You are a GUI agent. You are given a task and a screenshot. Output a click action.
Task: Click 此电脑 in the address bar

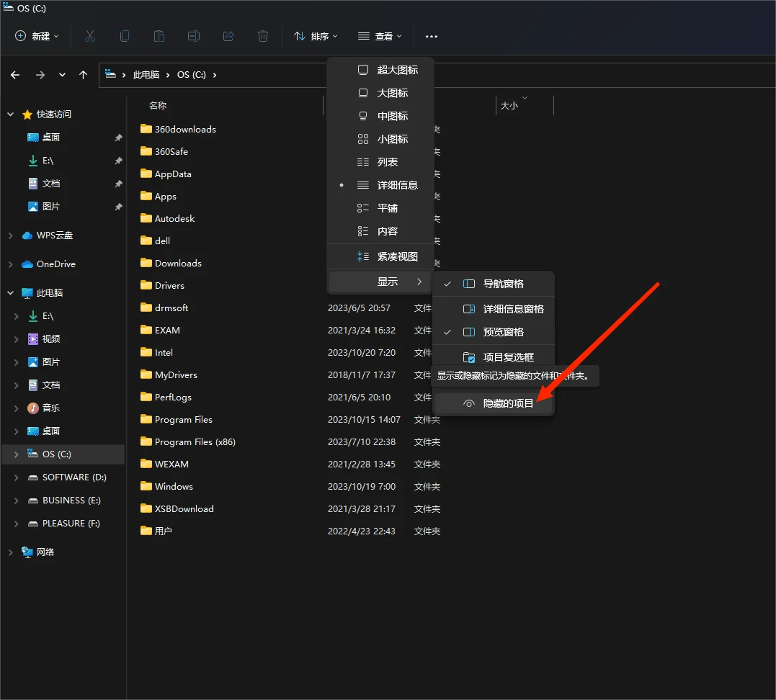click(x=146, y=75)
